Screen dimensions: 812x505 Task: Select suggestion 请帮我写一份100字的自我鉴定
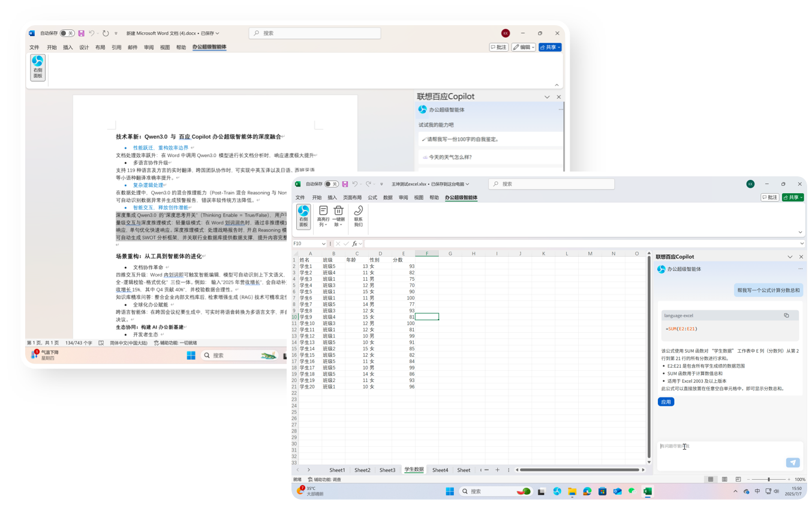490,139
